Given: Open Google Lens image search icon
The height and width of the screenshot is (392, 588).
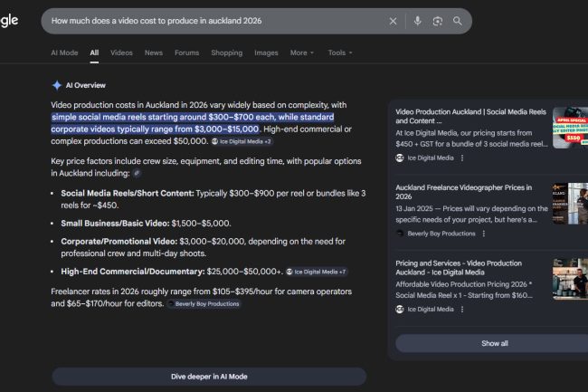Looking at the screenshot, I should (x=437, y=21).
